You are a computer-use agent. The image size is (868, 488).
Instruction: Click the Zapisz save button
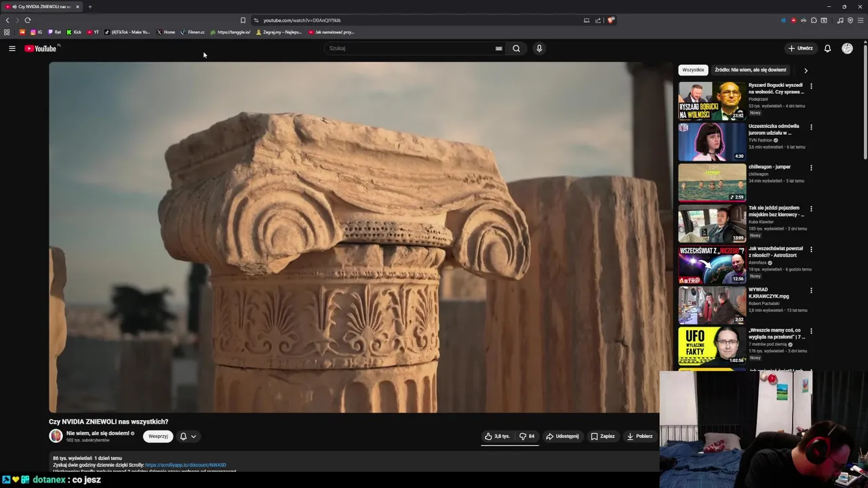[x=602, y=436]
